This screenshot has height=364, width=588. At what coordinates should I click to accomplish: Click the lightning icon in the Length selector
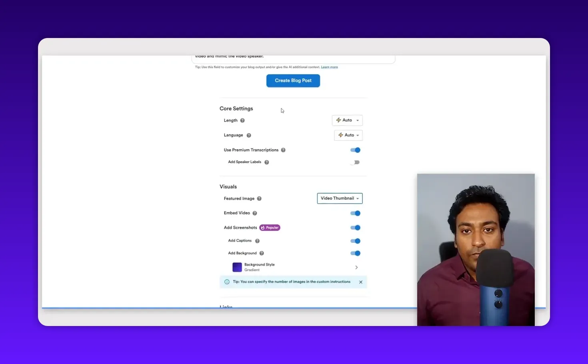tap(339, 120)
